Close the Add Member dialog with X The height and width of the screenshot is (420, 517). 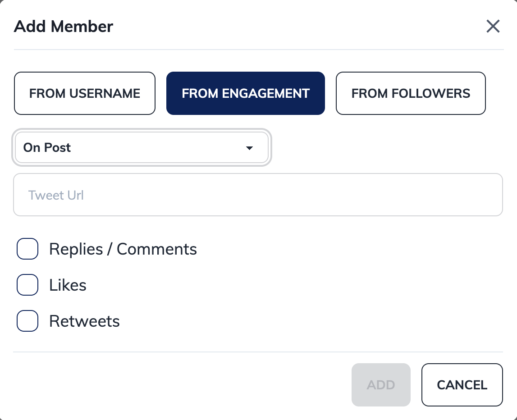(493, 26)
